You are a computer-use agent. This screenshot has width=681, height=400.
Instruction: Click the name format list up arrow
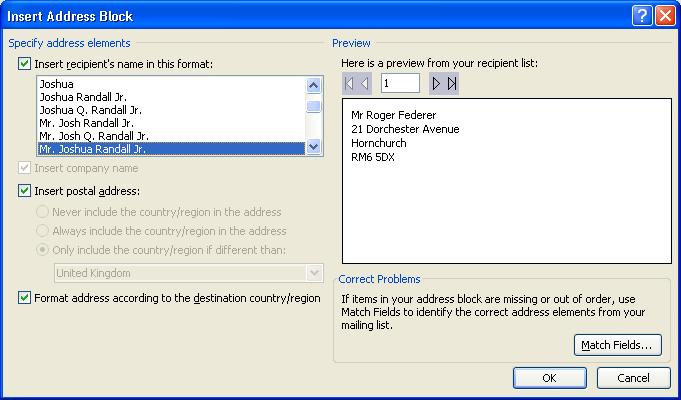coord(314,85)
